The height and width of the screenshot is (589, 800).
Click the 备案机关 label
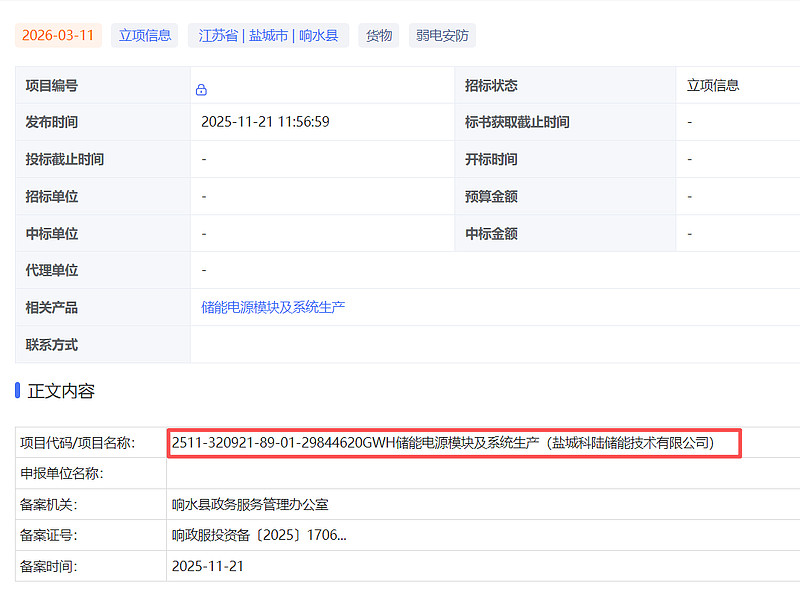[x=48, y=505]
